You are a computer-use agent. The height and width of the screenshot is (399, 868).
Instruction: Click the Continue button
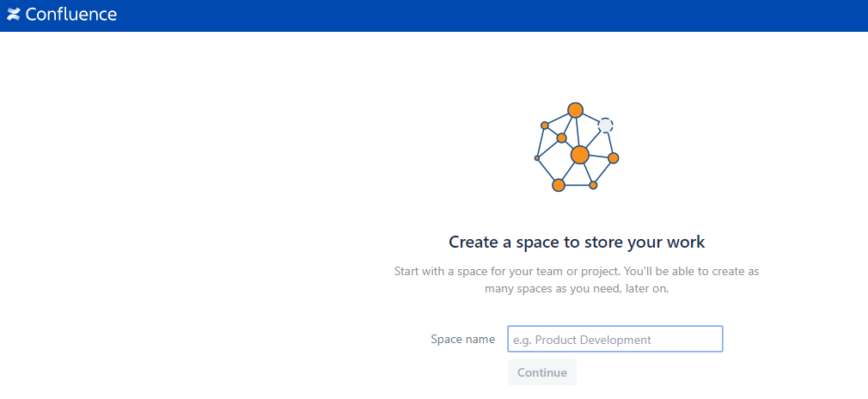542,372
